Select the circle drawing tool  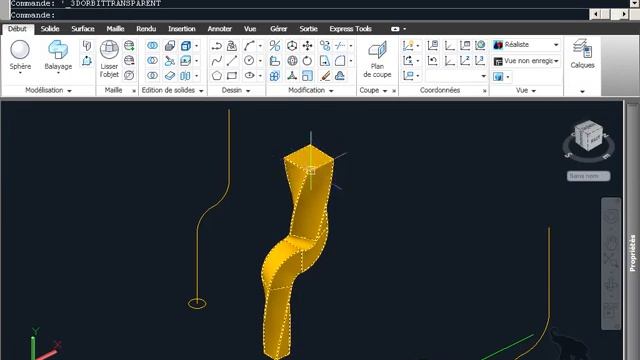coord(249,60)
